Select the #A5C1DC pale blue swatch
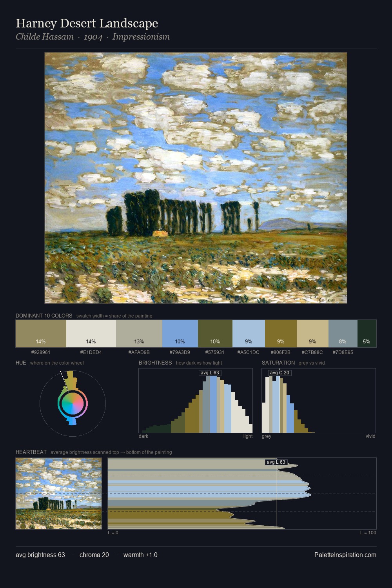 coord(249,334)
